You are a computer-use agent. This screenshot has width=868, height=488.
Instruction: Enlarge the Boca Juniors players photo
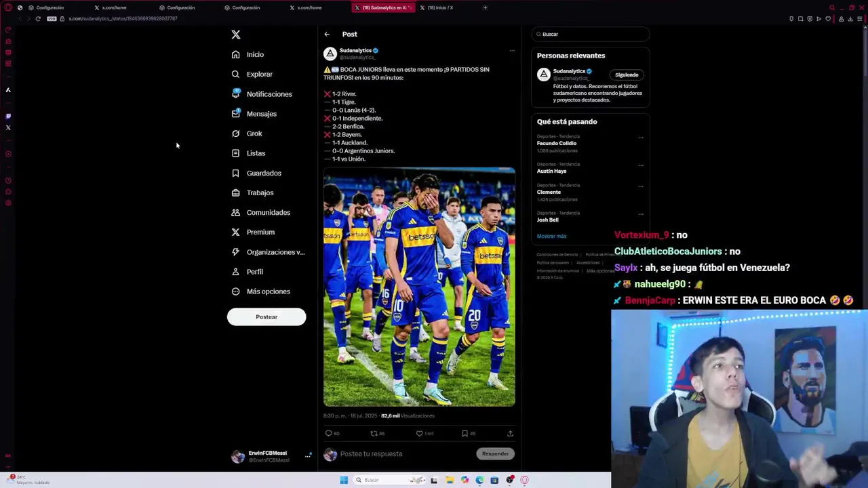coord(419,287)
